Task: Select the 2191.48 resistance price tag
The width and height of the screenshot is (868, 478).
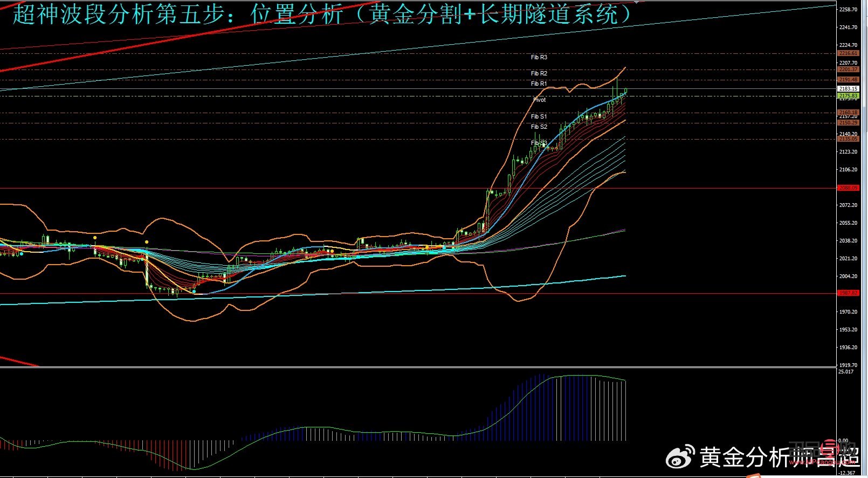Action: (x=848, y=80)
